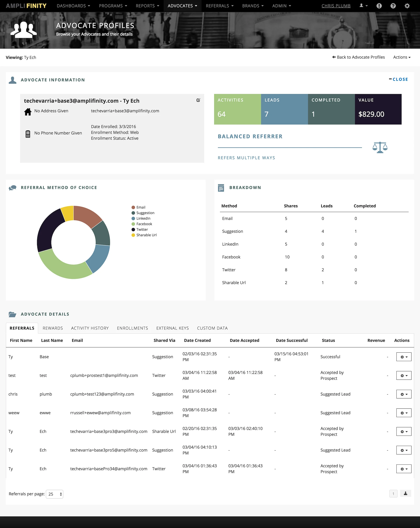Image resolution: width=420 pixels, height=528 pixels.
Task: Collapse the Advocate Information panel via CLOSE
Action: 399,79
